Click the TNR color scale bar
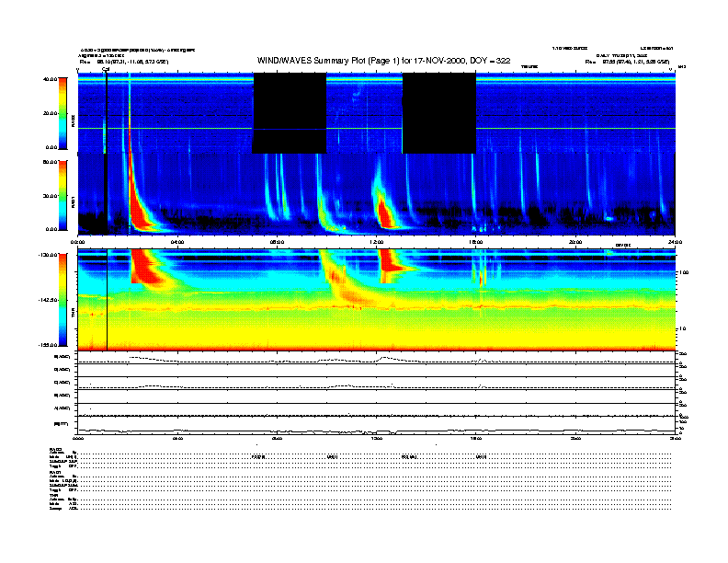Image resolution: width=728 pixels, height=563 pixels. 63,300
